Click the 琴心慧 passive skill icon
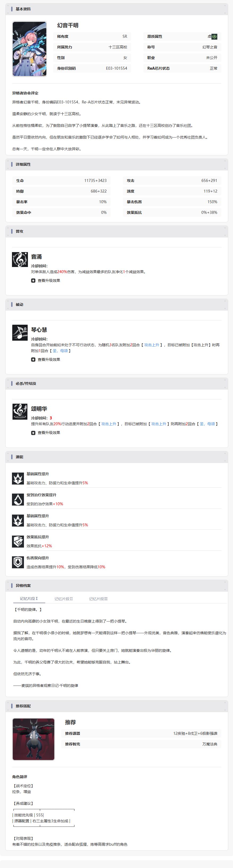The width and height of the screenshot is (233, 868). tap(20, 333)
